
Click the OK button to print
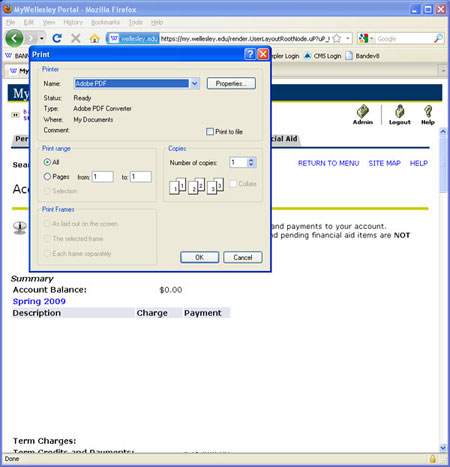click(199, 257)
